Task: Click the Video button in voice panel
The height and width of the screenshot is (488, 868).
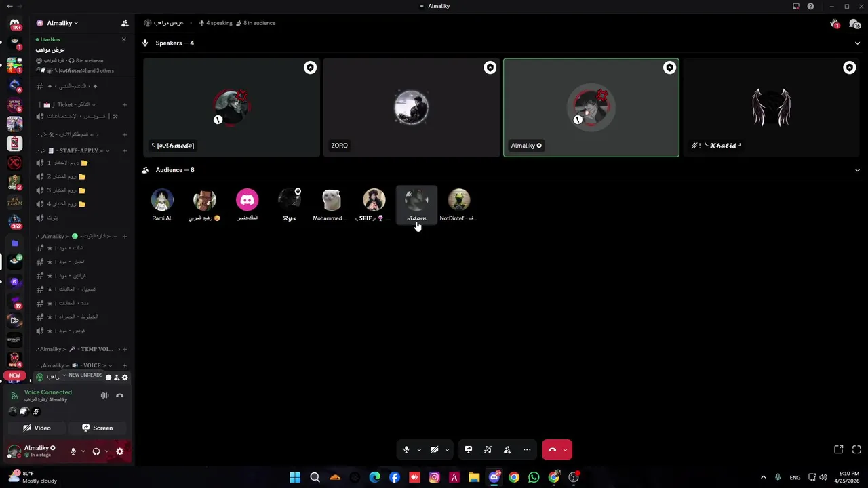Action: coord(37,428)
